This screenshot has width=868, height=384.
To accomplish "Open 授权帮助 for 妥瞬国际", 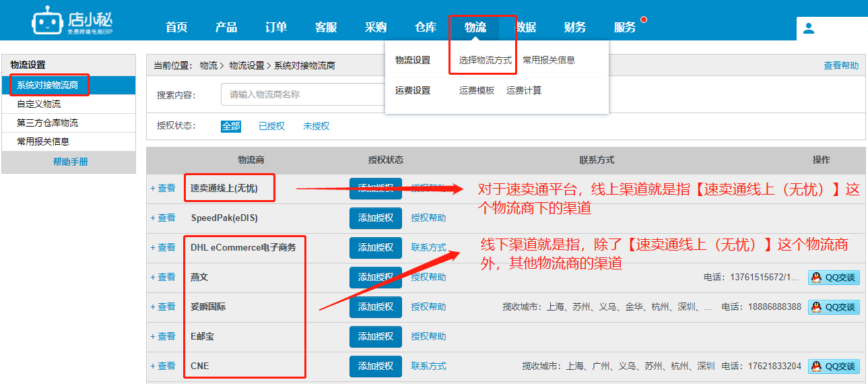I will click(x=428, y=307).
